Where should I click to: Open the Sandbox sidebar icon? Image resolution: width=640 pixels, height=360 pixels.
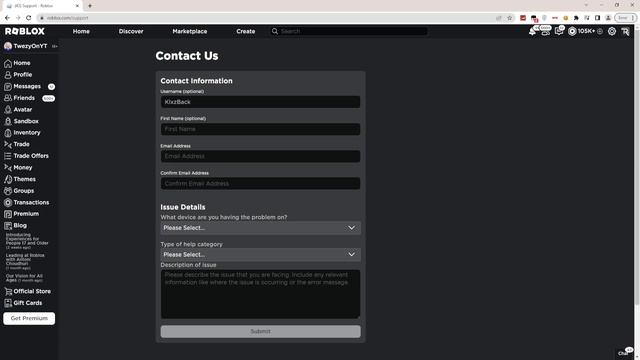[8, 121]
